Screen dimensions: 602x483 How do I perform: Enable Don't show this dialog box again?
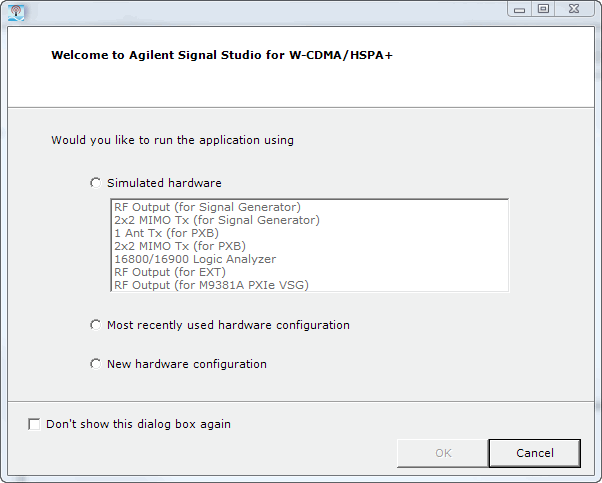tap(34, 424)
